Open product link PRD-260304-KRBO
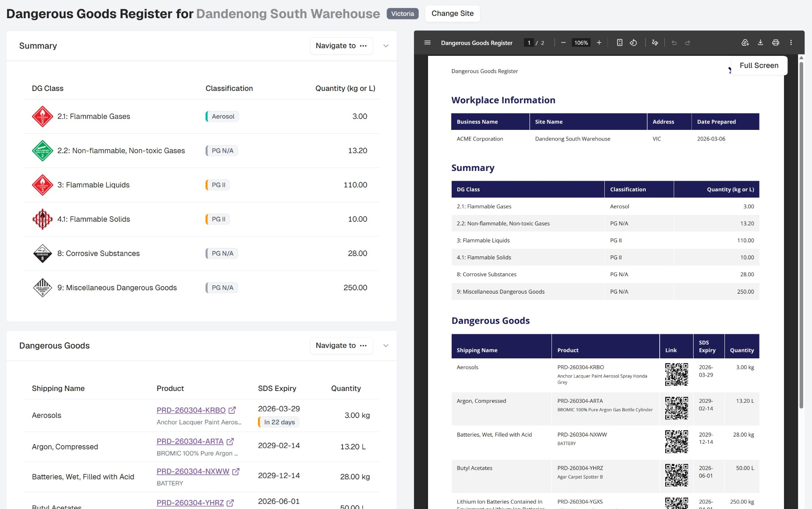Screen dimensions: 812x509 [x=191, y=410]
